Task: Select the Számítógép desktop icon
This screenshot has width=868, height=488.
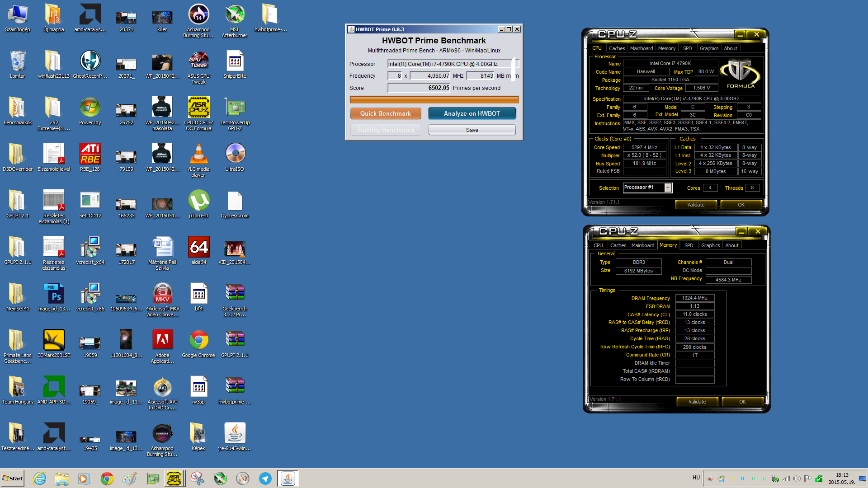Action: (x=18, y=18)
